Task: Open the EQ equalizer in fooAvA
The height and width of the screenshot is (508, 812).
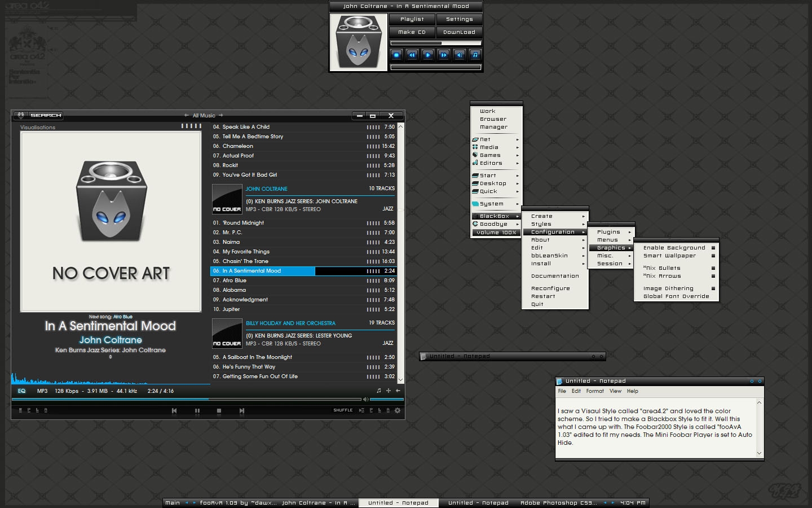Action: [21, 391]
